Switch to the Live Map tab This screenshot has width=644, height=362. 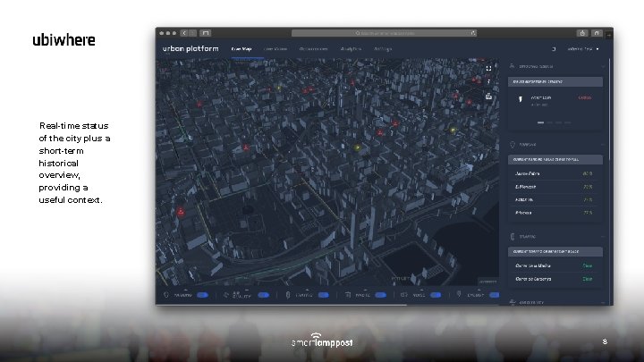click(x=241, y=49)
